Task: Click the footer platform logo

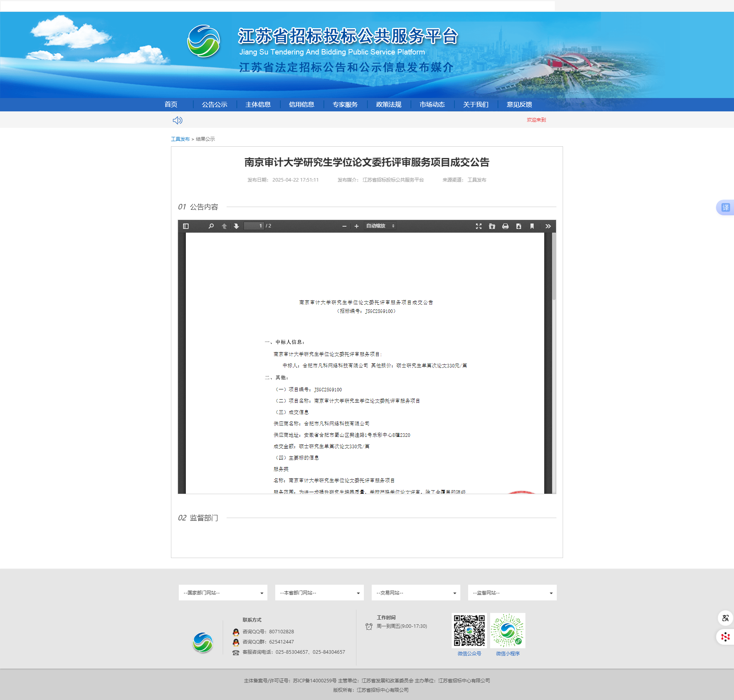Action: pos(203,642)
